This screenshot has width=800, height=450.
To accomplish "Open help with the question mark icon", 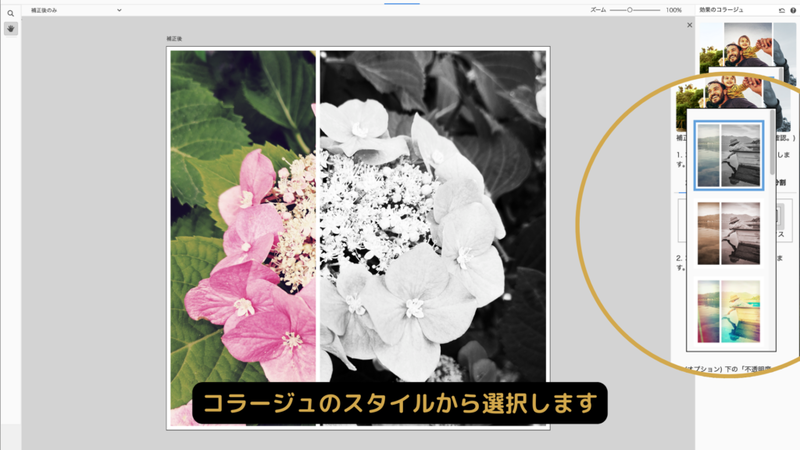I will (793, 10).
